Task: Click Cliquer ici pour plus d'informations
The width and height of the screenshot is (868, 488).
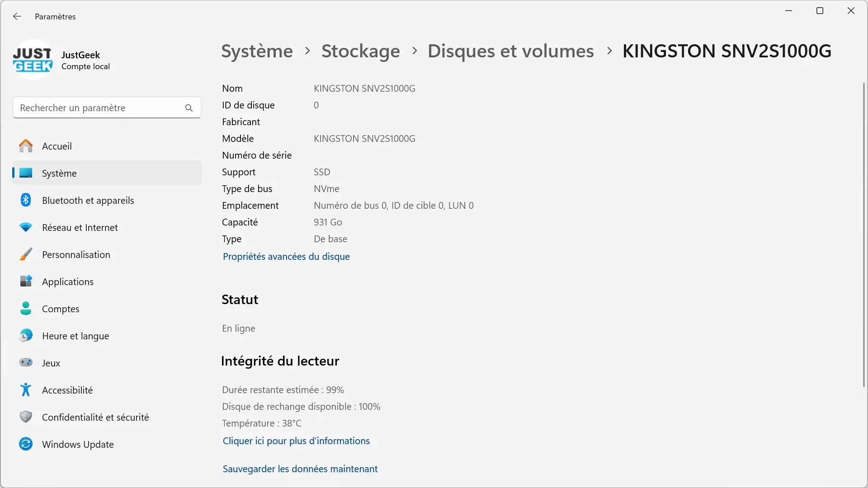Action: [296, 441]
